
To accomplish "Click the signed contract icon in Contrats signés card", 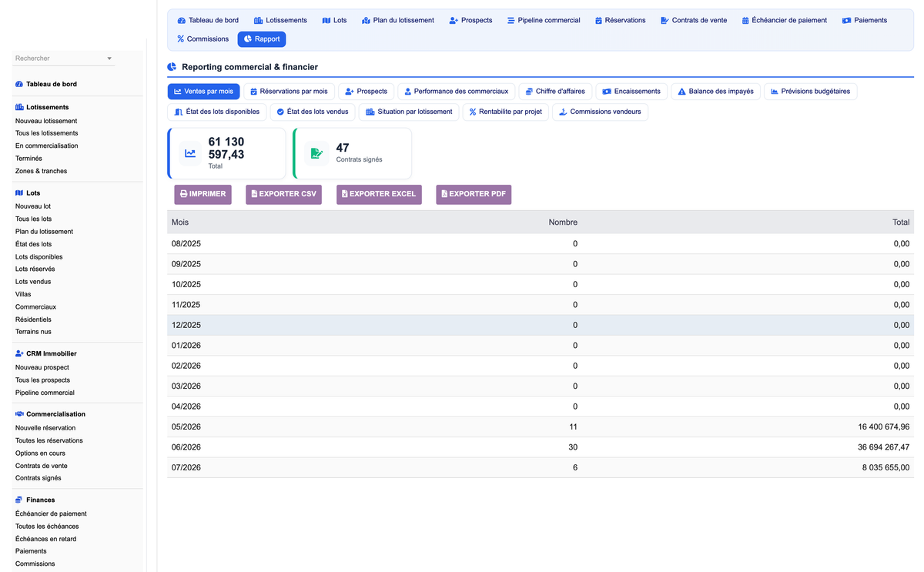I will tap(316, 153).
